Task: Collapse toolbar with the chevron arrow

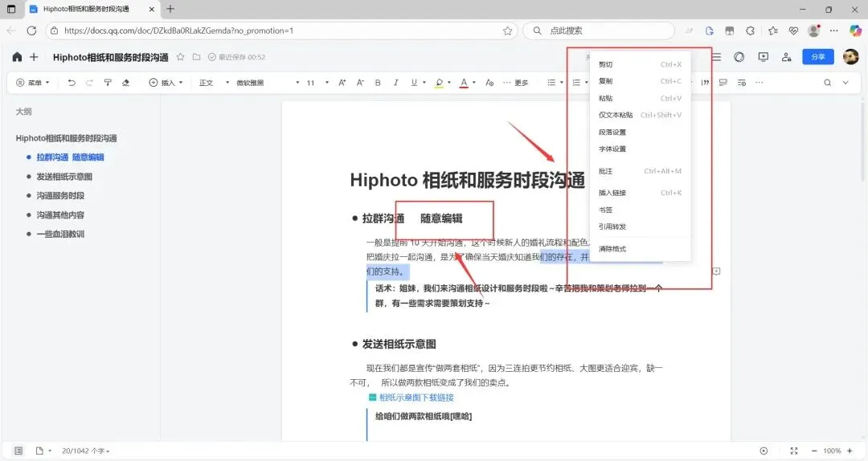Action: point(845,83)
